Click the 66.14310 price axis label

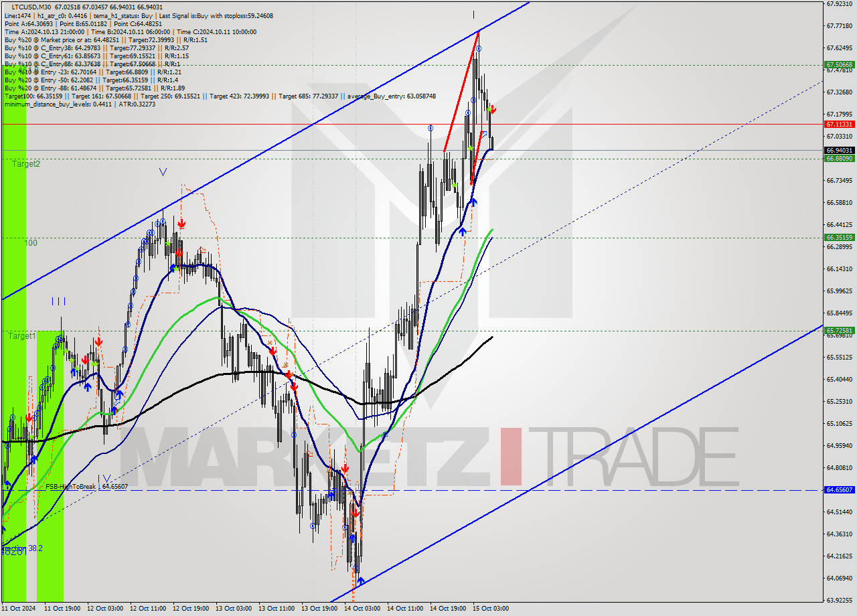tap(839, 269)
